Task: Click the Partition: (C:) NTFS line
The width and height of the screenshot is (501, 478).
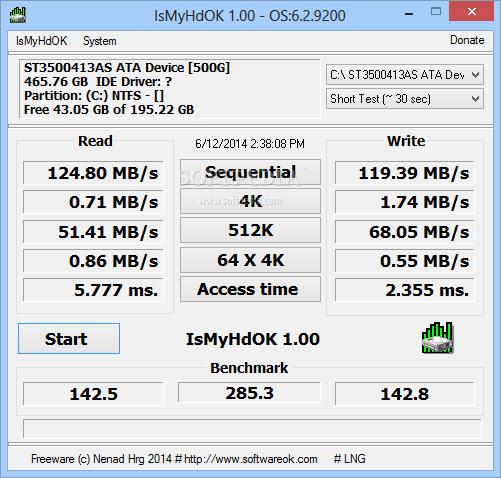Action: point(94,96)
